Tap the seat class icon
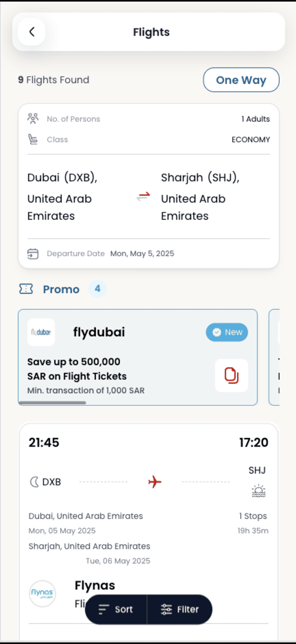Viewport: 296px width, 644px height. pyautogui.click(x=33, y=139)
